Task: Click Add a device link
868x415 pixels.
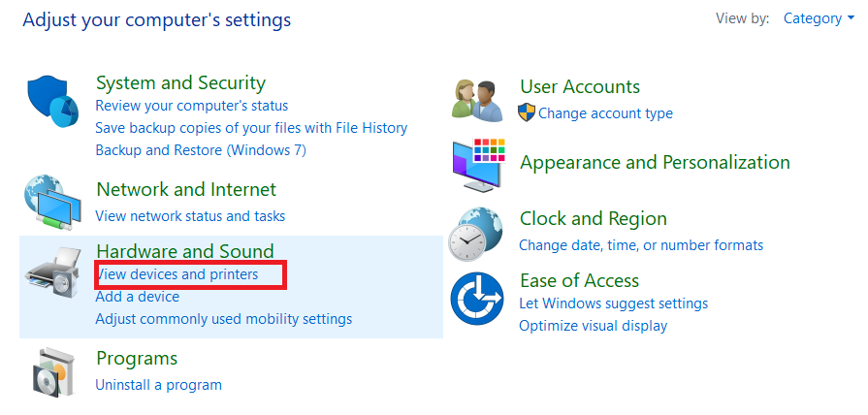Action: [x=137, y=297]
